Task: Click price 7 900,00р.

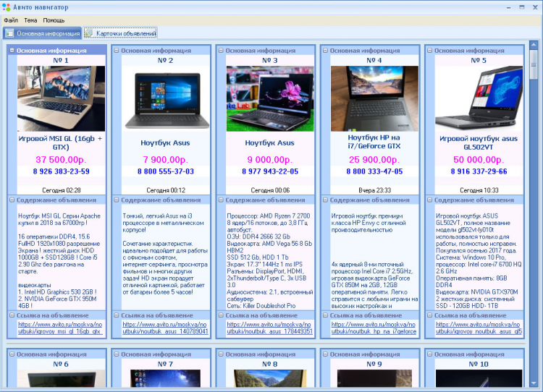Action: 166,160
